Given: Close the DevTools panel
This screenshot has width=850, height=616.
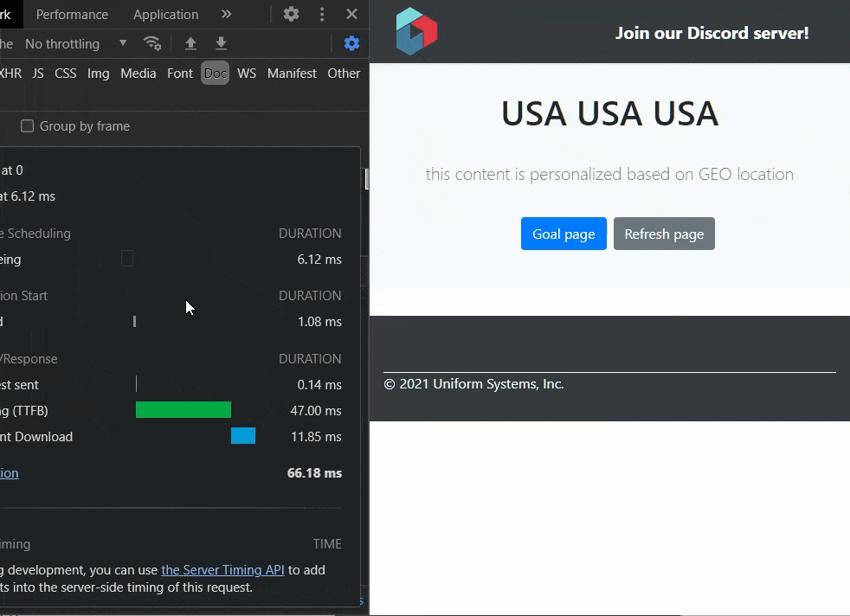Looking at the screenshot, I should point(351,15).
